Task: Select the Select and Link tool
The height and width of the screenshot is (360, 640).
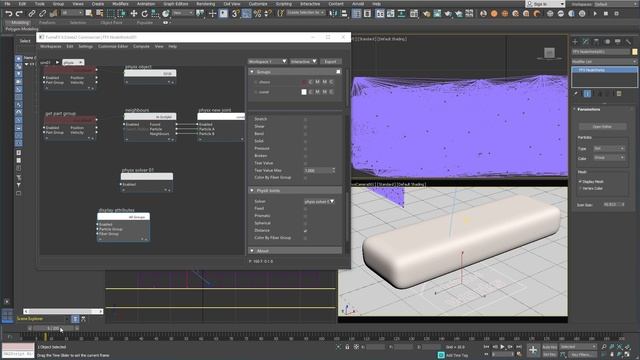Action: coord(31,14)
